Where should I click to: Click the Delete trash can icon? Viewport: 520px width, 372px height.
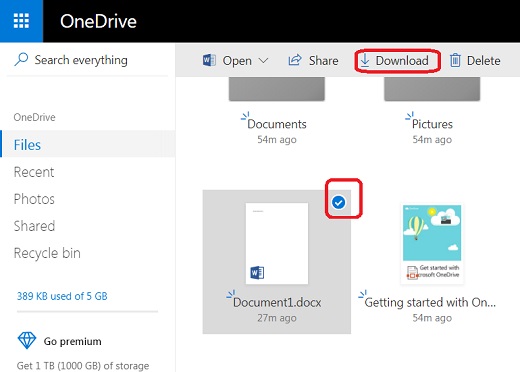coord(455,60)
